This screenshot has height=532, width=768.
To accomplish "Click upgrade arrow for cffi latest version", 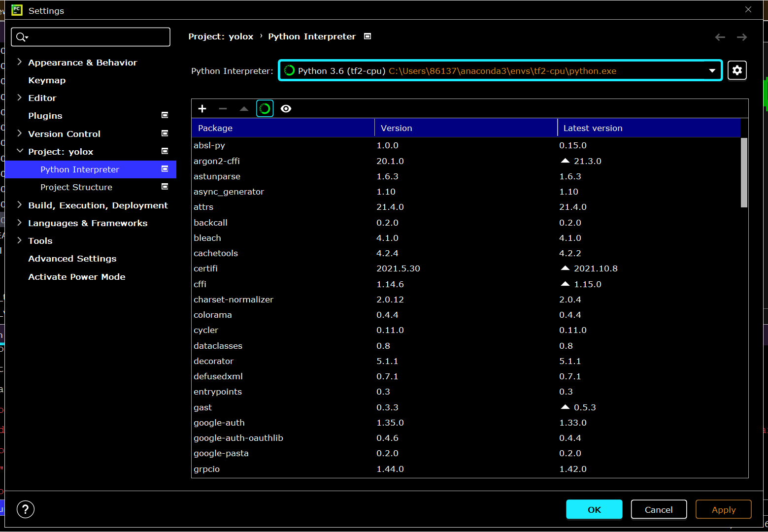I will [565, 284].
